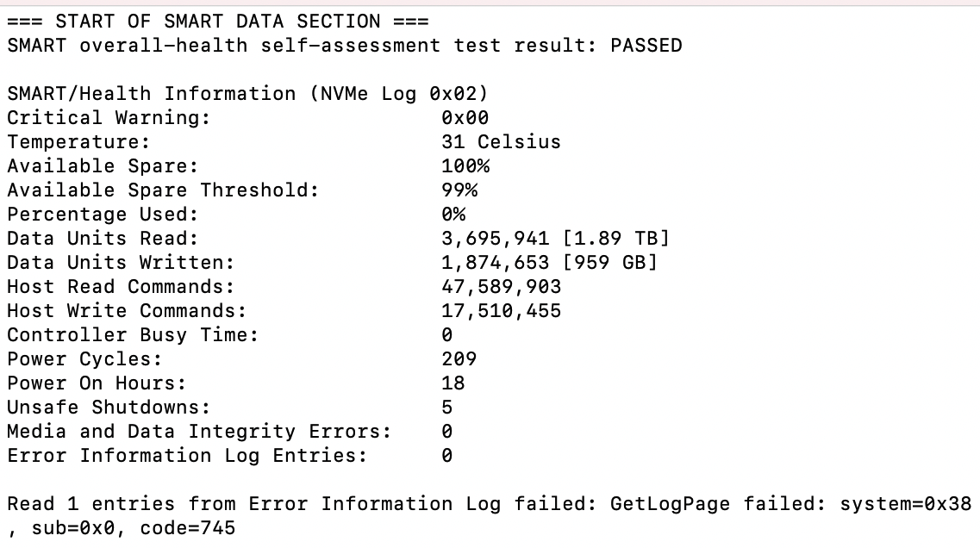
Task: Click the Power Cycles value 209
Action: pos(459,359)
